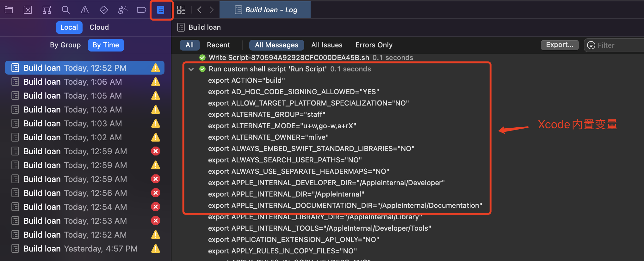Open the Symbol navigator icon
Viewport: 644px width, 261px height.
47,10
